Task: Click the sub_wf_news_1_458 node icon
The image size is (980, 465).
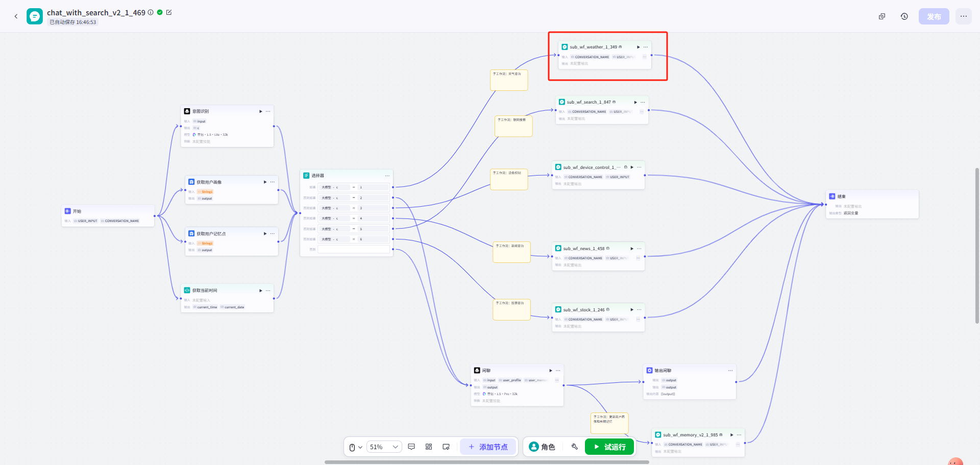Action: click(558, 249)
